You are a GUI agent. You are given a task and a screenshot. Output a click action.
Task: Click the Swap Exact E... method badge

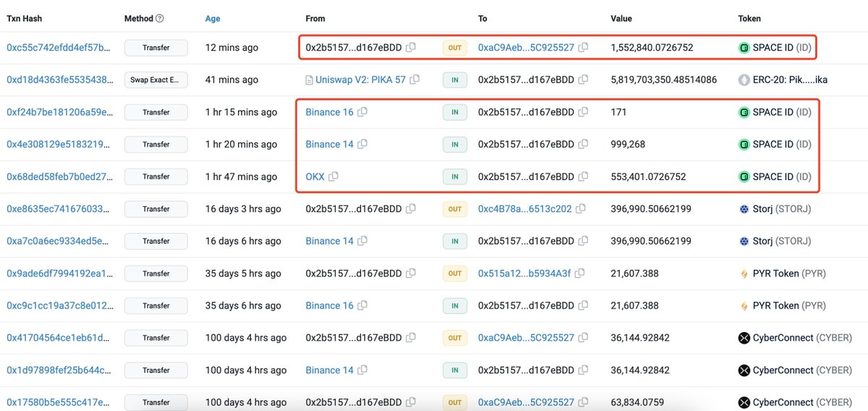click(x=156, y=80)
